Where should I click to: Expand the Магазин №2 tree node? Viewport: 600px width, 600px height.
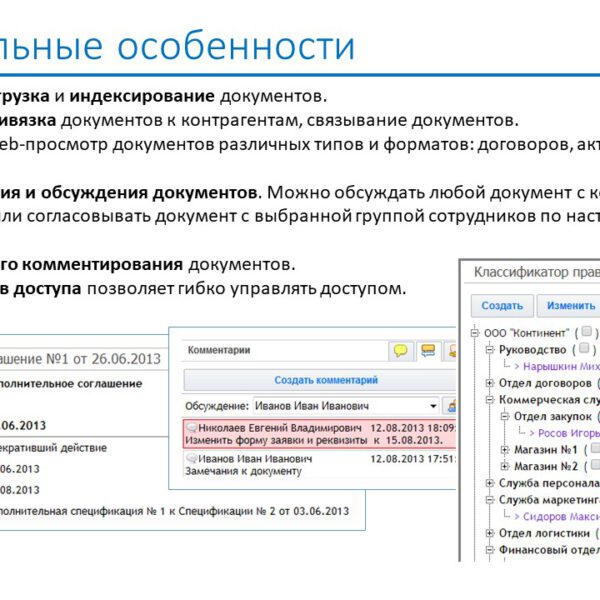coord(504,466)
